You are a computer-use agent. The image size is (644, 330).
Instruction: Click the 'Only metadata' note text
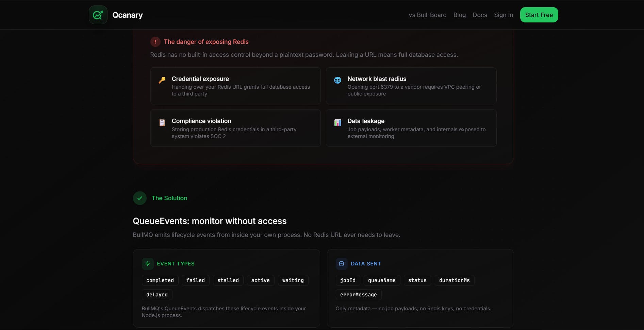413,309
